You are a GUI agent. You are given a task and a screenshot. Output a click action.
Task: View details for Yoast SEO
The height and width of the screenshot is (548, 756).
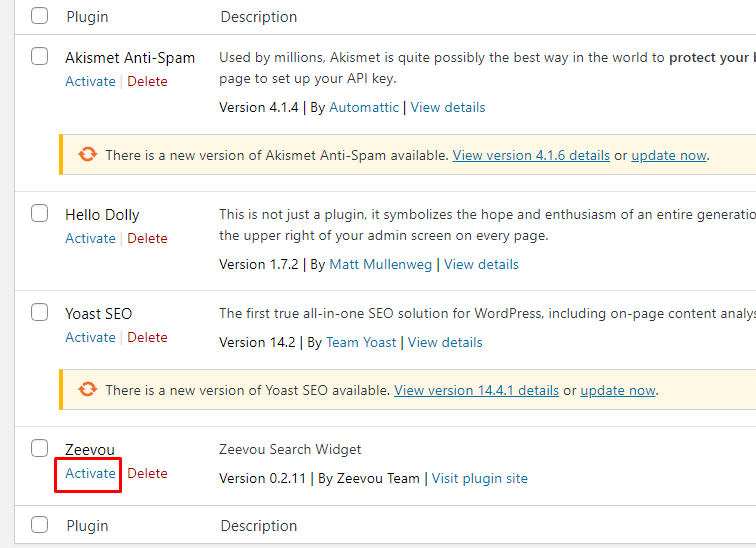[x=445, y=342]
